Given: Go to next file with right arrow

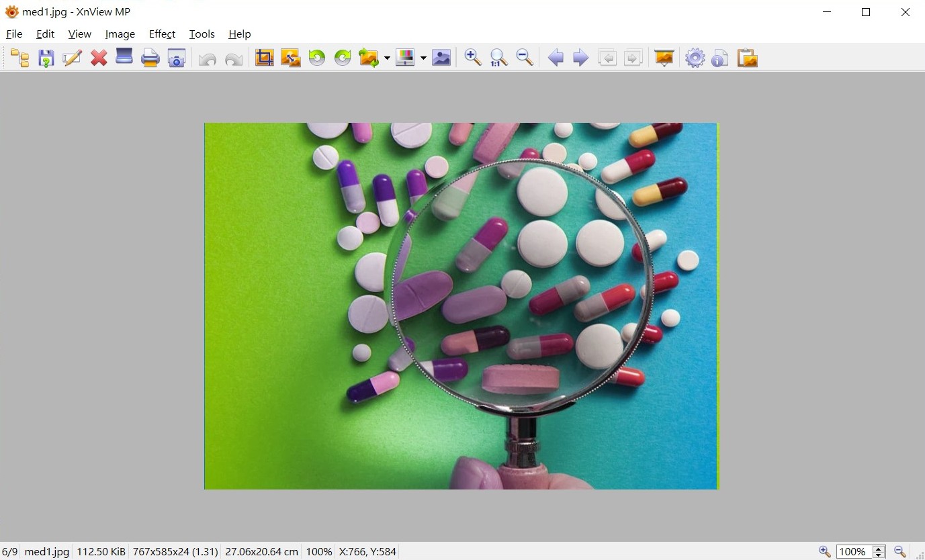Looking at the screenshot, I should coord(580,58).
